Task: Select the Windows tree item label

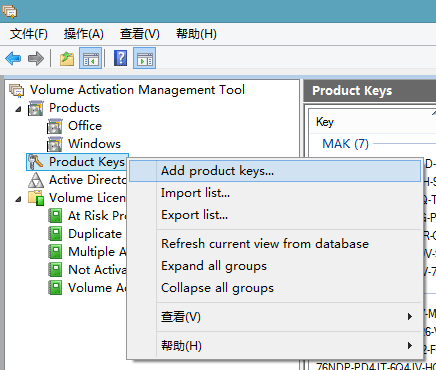Action: pyautogui.click(x=94, y=144)
